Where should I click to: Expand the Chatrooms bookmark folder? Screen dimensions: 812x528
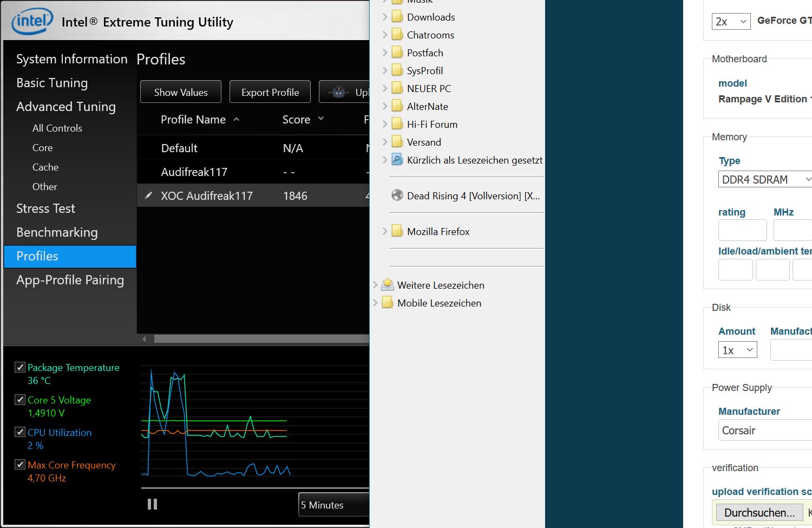pyautogui.click(x=385, y=35)
